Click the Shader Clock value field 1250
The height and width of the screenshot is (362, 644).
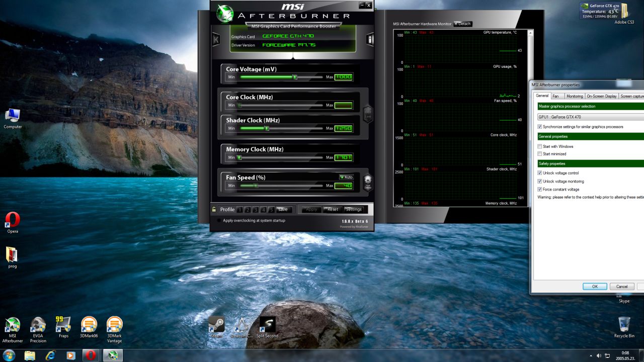[344, 128]
